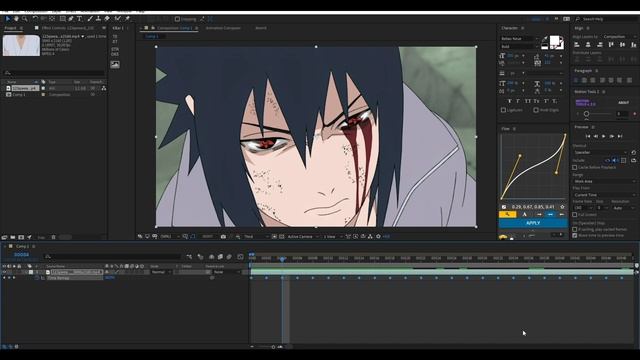Reset preview shortcut with circular arrow icon

pos(633,152)
